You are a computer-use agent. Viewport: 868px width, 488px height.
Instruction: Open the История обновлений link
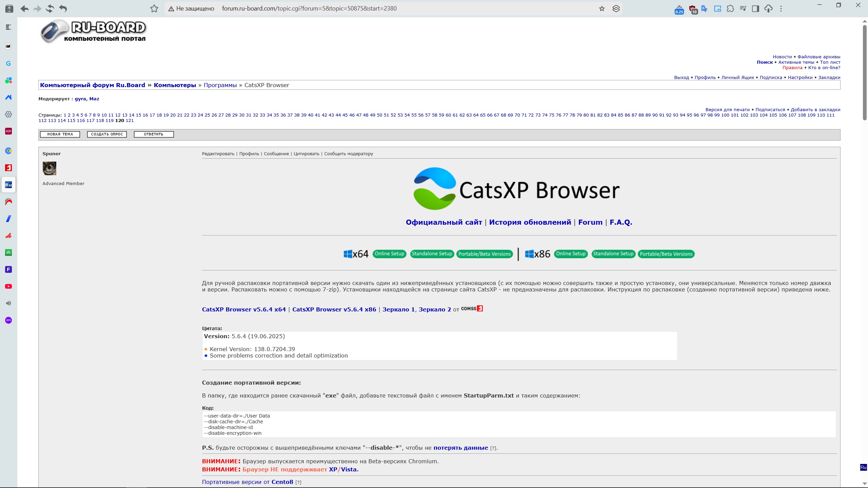530,222
